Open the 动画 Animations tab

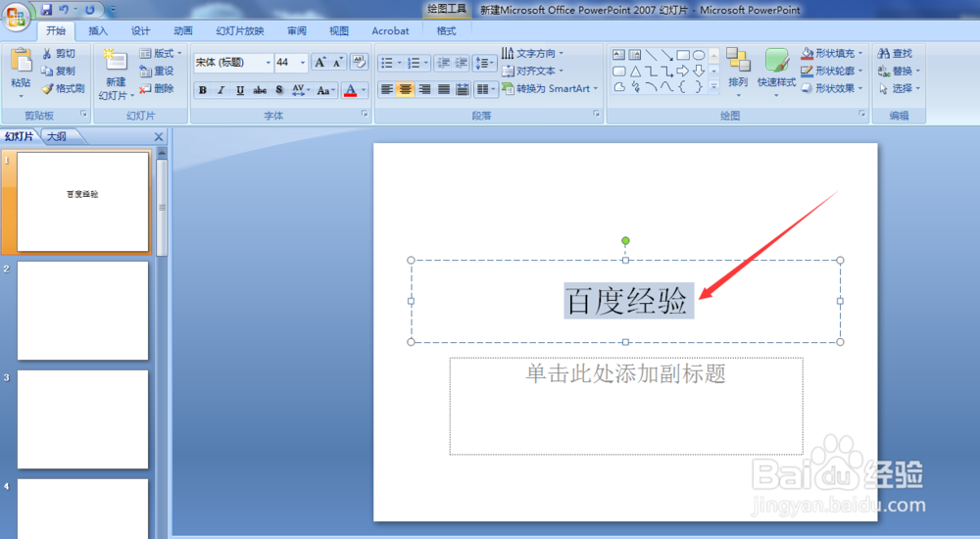183,30
